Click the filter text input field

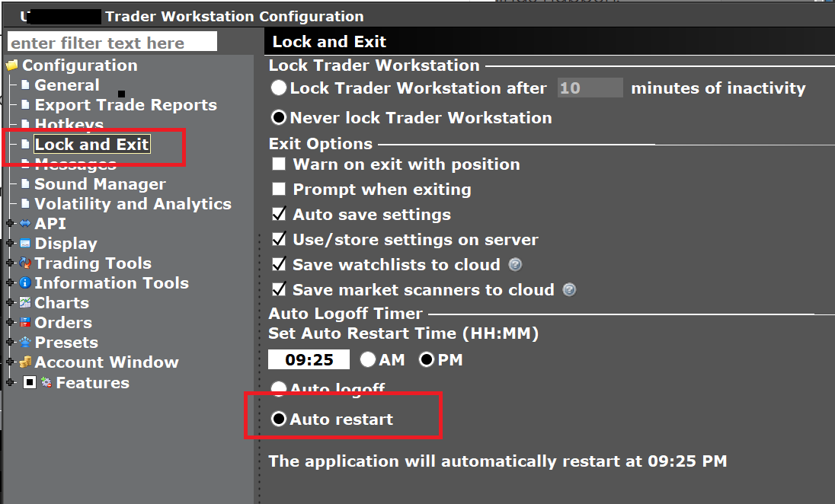(x=112, y=42)
